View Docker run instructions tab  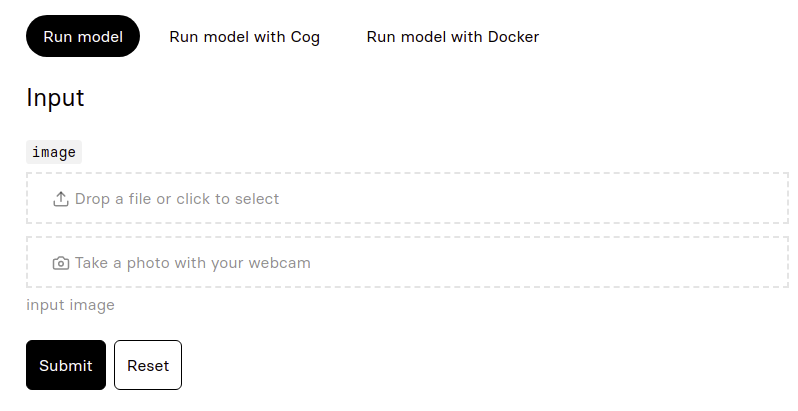(453, 37)
